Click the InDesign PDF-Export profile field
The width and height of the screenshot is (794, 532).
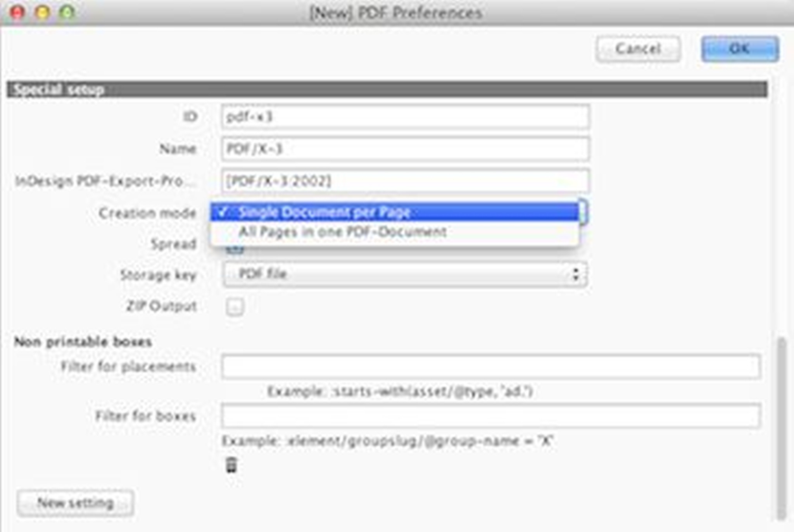pos(405,181)
